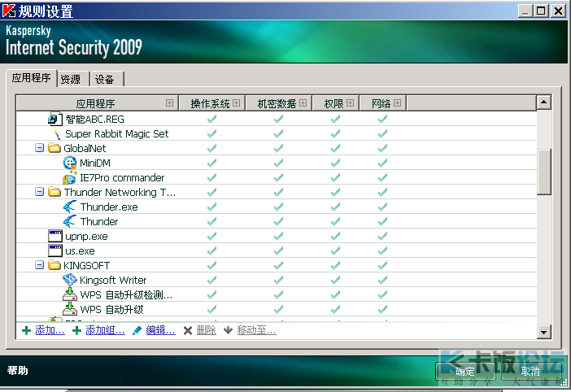Expand the 操作系统 column header plus
Viewport: 571px width, 392px height.
pyautogui.click(x=237, y=103)
